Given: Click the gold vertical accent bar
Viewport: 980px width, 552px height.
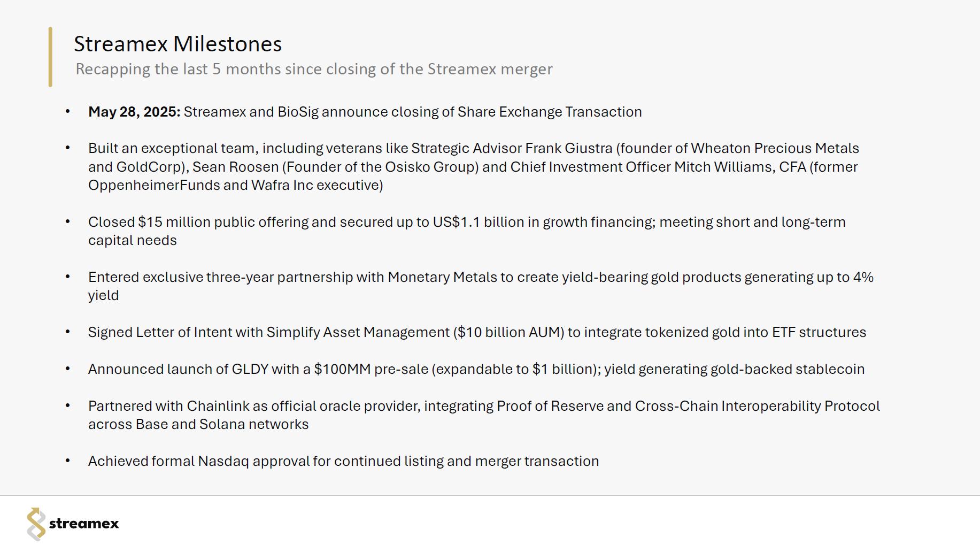Looking at the screenshot, I should (50, 57).
